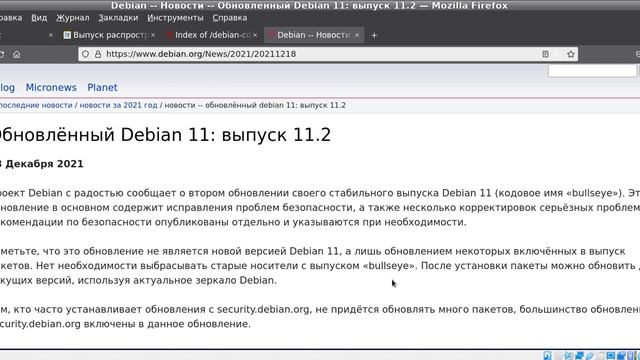640x360 pixels.
Task: Bookmark this page with the star
Action: [571, 54]
